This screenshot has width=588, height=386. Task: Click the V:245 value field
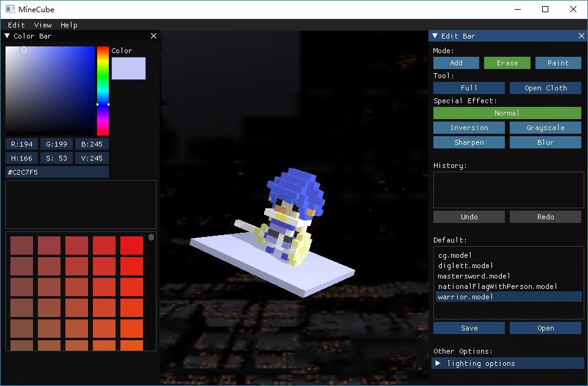point(92,158)
